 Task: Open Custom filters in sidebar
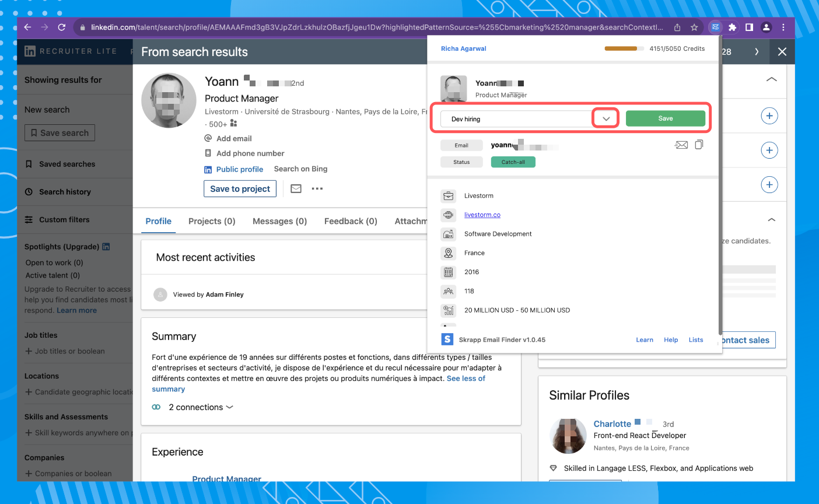pyautogui.click(x=57, y=220)
